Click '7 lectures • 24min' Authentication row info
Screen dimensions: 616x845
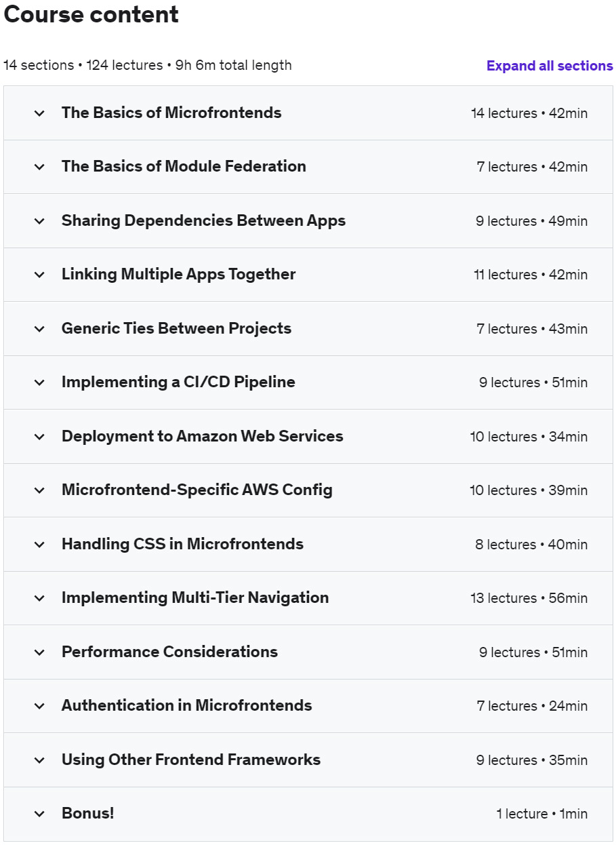[x=532, y=706]
